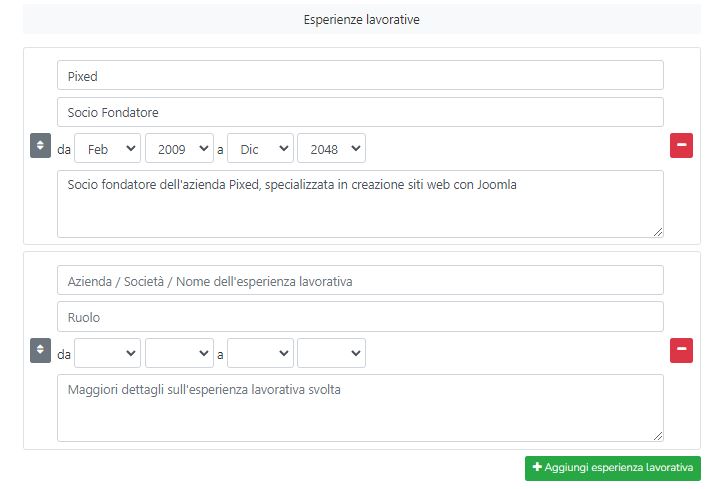Click the resize grip of the empty details textarea
718x489 pixels.
[658, 436]
